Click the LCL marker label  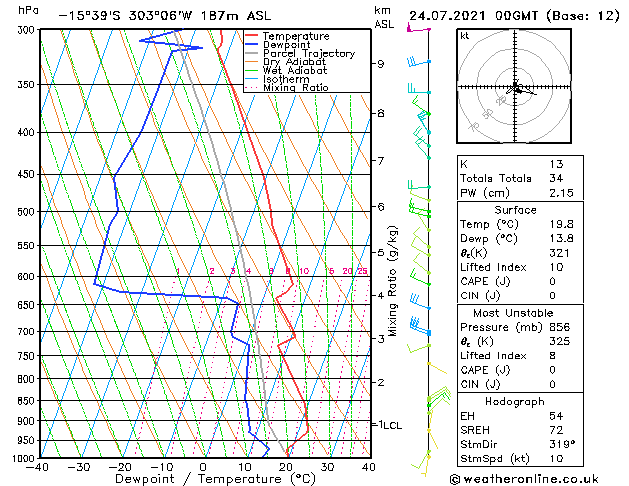[x=392, y=425]
